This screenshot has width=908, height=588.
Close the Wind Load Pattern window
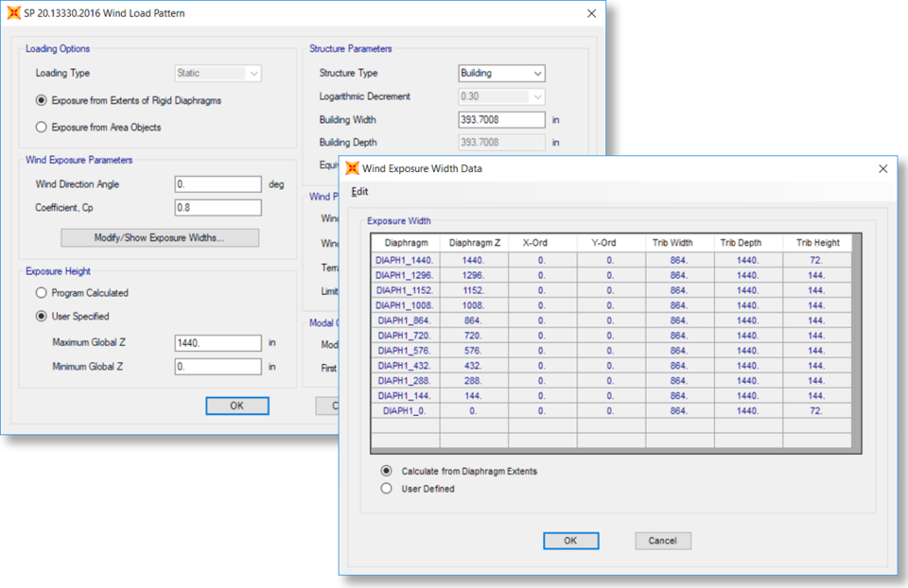coord(592,13)
